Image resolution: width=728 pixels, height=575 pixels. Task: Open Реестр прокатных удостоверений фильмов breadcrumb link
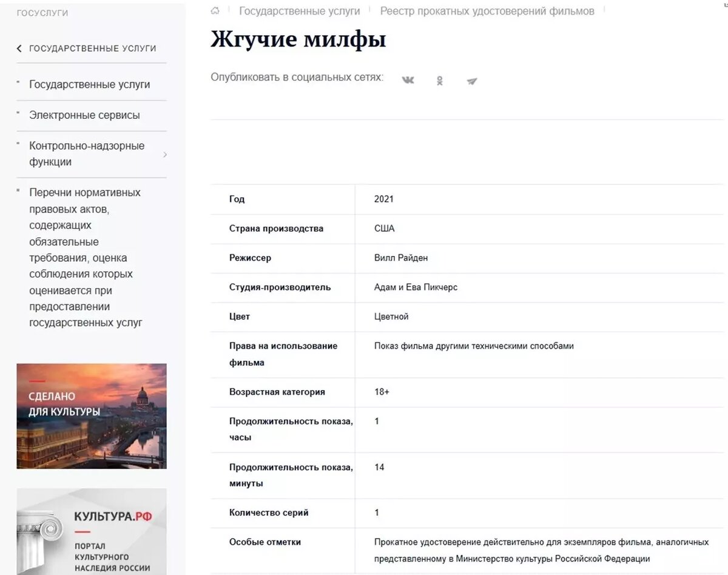coord(485,10)
